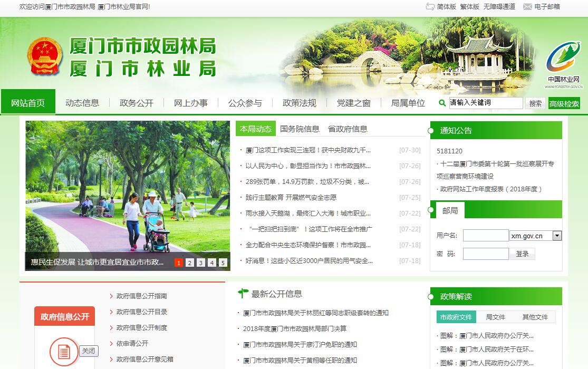The image size is (588, 369).
Task: Click the 用户名 username input field
Action: (485, 236)
